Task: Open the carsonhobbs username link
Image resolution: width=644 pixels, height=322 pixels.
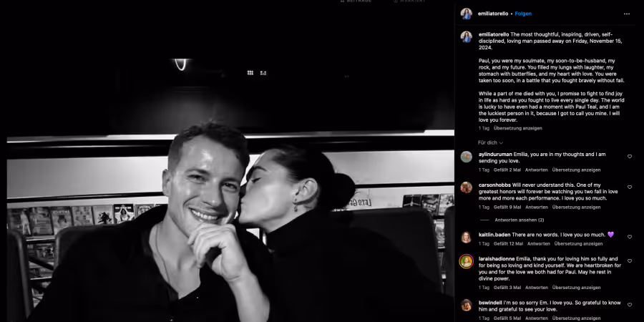Action: coord(494,185)
